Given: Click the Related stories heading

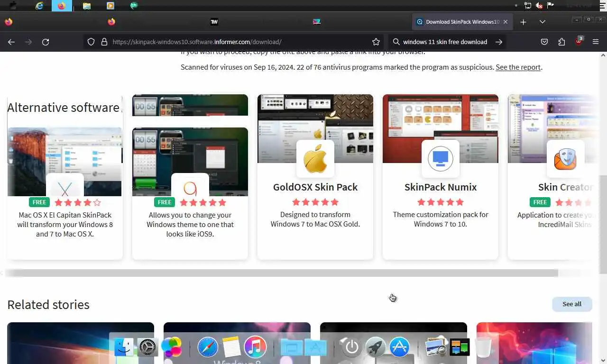Looking at the screenshot, I should pyautogui.click(x=48, y=305).
